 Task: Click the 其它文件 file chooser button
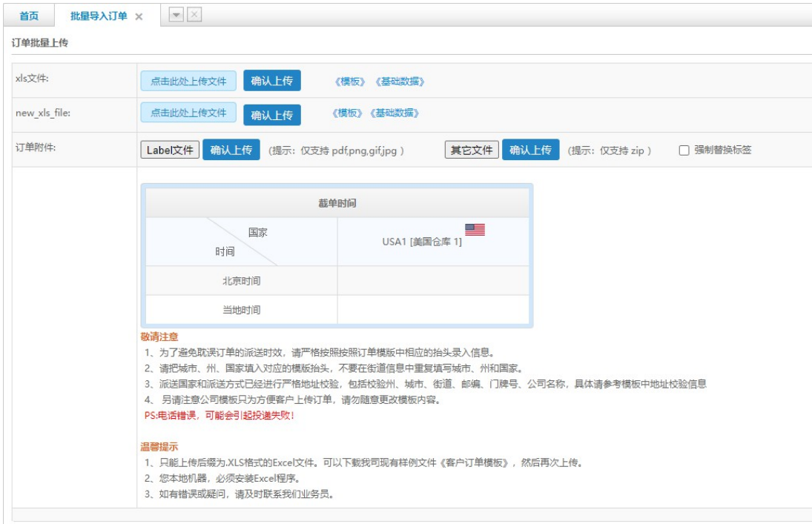click(472, 150)
